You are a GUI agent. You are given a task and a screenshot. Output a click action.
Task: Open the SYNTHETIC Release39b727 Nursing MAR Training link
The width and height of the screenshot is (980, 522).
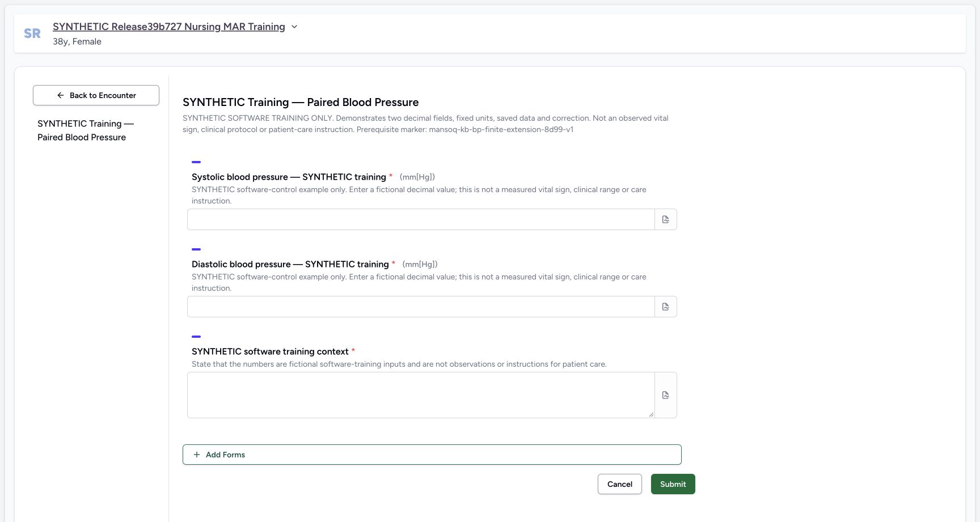click(169, 27)
